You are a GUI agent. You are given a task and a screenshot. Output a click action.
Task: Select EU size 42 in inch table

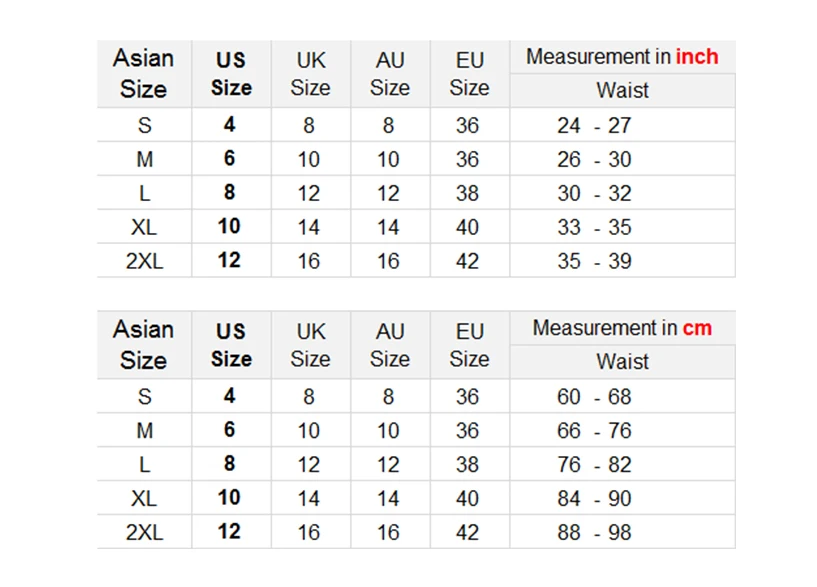click(469, 260)
